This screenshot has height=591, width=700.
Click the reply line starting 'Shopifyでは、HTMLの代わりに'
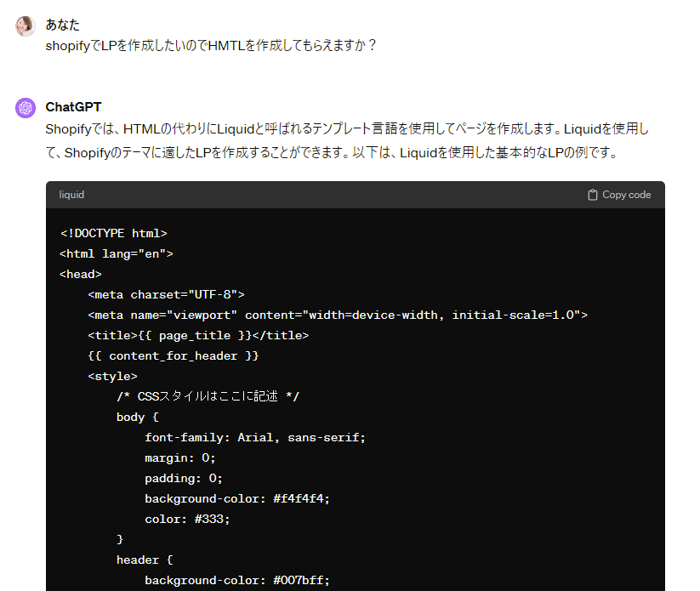pos(347,129)
